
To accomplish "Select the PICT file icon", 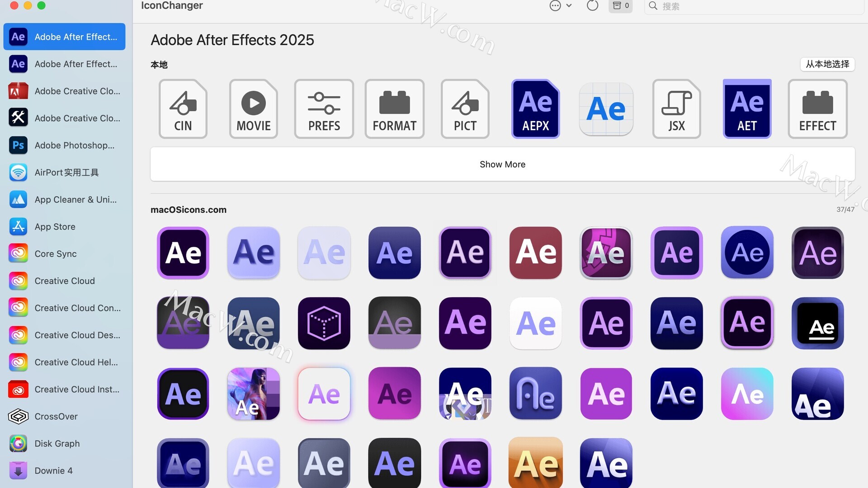I will tap(465, 109).
